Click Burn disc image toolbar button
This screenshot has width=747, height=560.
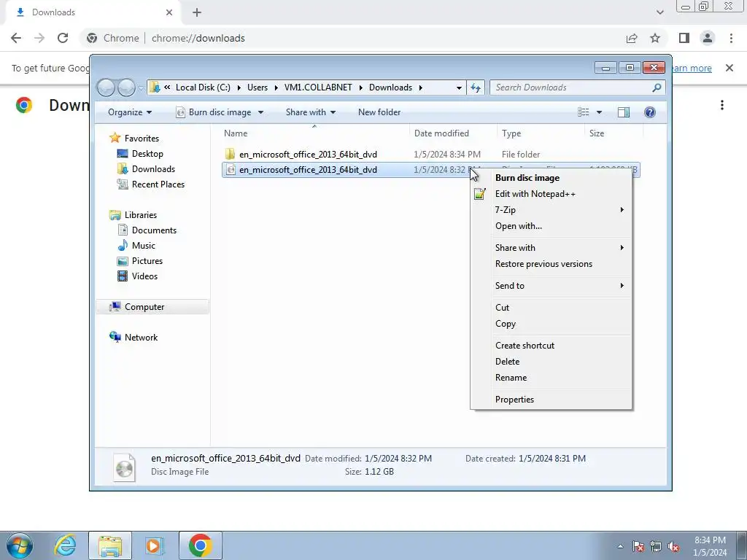[214, 112]
